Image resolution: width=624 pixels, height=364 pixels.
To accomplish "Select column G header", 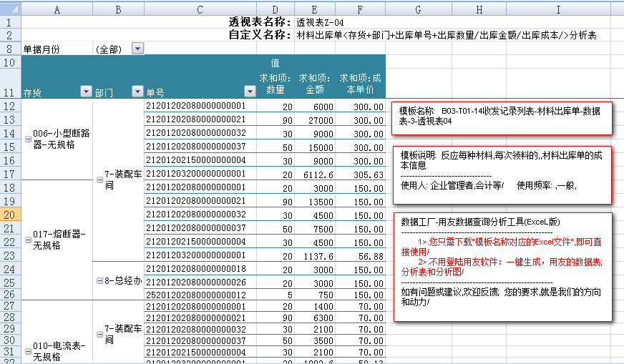I will pyautogui.click(x=418, y=9).
